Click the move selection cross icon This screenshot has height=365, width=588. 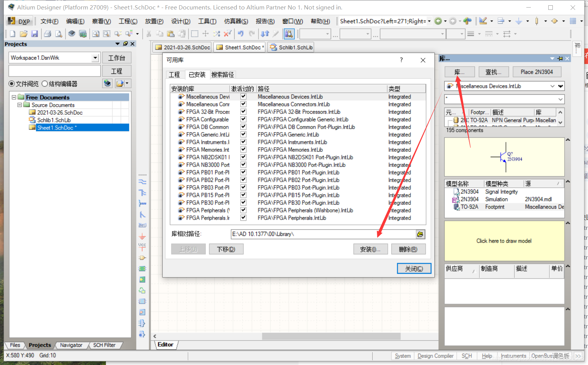tap(205, 34)
